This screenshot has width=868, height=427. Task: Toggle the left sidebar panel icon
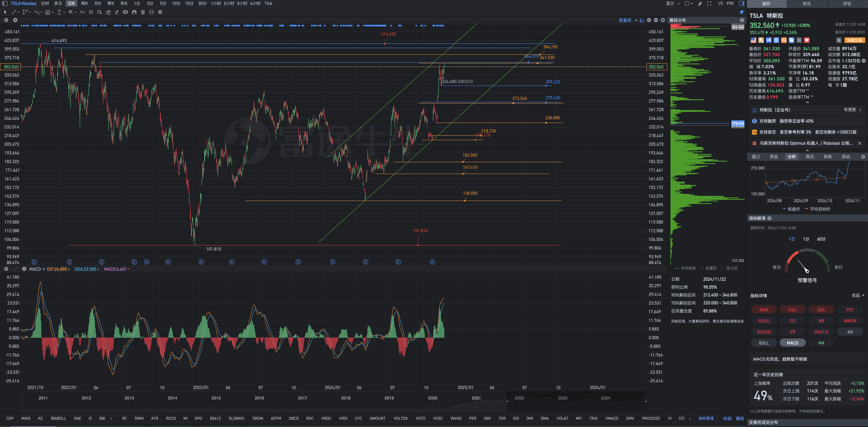click(5, 3)
